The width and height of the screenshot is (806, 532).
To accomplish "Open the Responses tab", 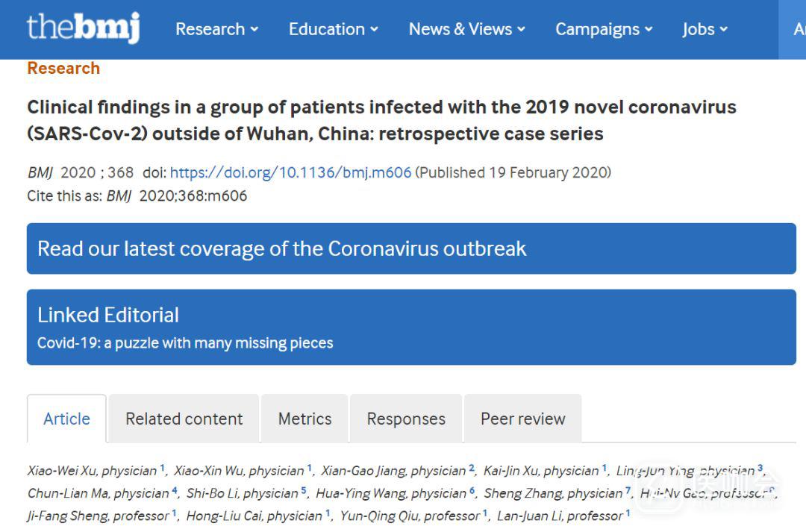I will coord(406,419).
